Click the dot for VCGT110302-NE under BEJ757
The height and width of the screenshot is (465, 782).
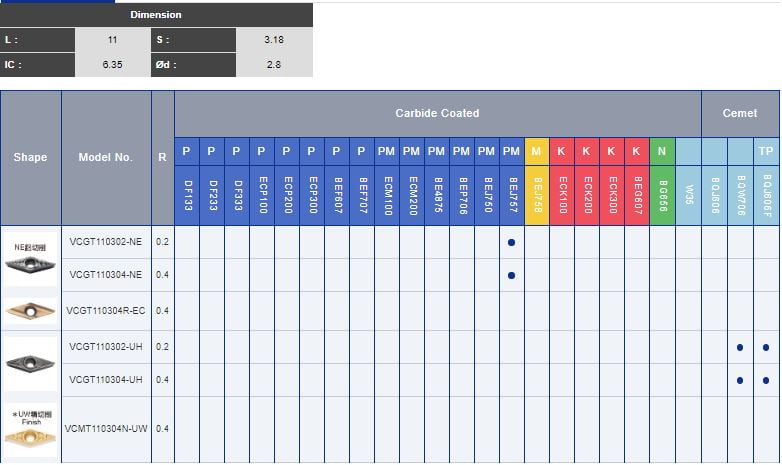pyautogui.click(x=511, y=242)
